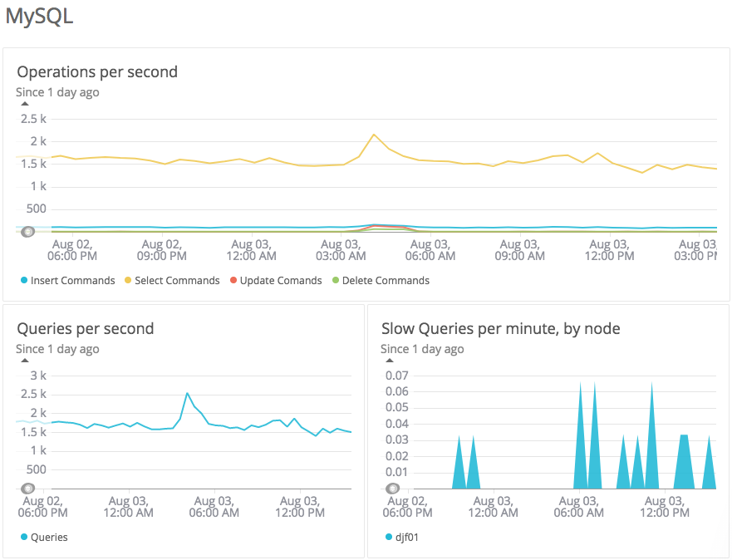Image resolution: width=732 pixels, height=560 pixels.
Task: Select the Operations per second chart title
Action: (97, 71)
